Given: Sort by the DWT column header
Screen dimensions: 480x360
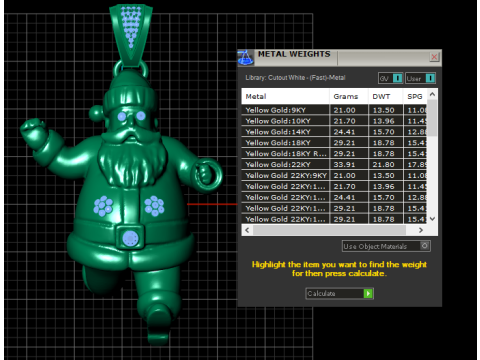Looking at the screenshot, I should (x=386, y=96).
